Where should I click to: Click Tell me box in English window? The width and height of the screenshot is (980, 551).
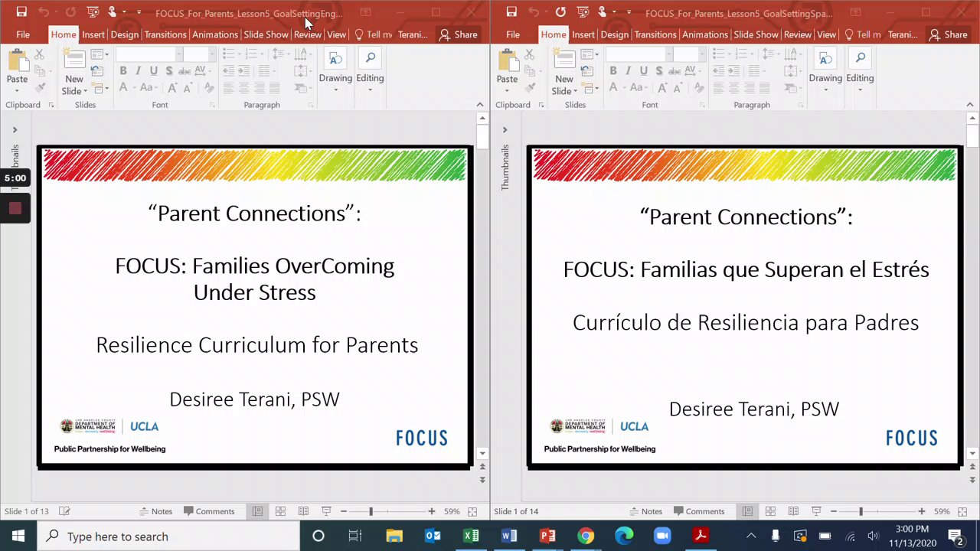click(x=373, y=34)
